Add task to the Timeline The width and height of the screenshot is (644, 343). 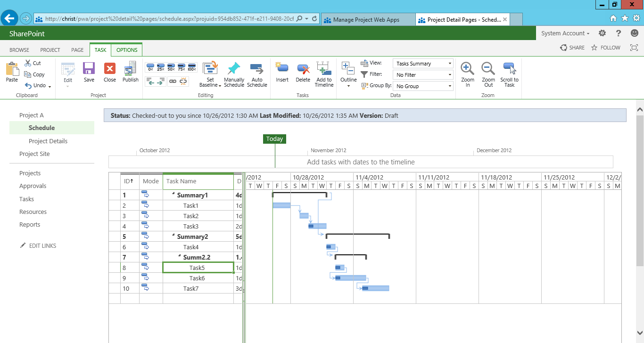tap(324, 69)
